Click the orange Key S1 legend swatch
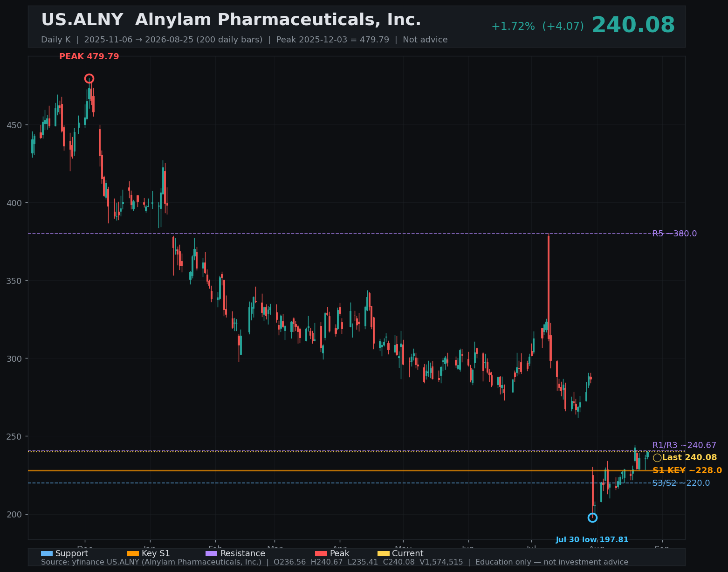 (133, 553)
